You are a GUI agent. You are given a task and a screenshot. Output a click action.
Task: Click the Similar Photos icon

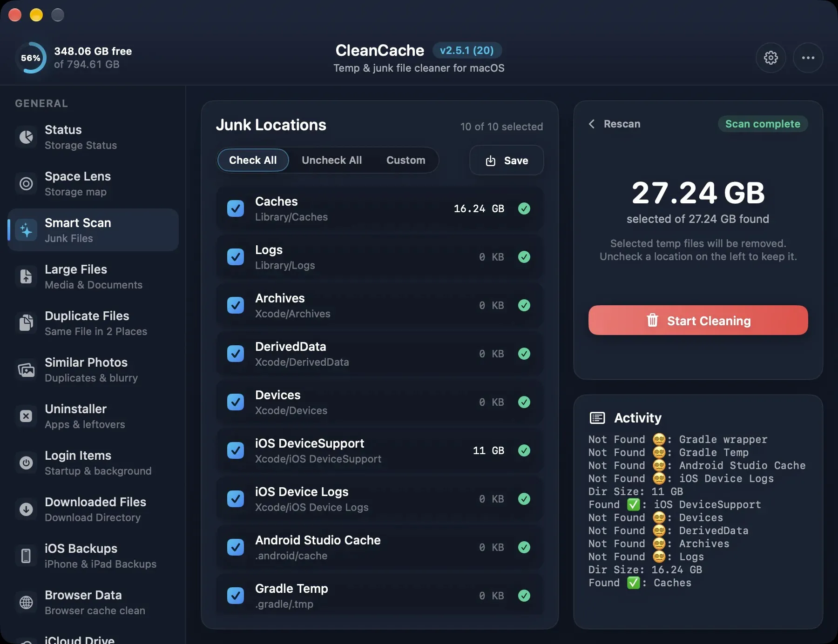point(26,369)
